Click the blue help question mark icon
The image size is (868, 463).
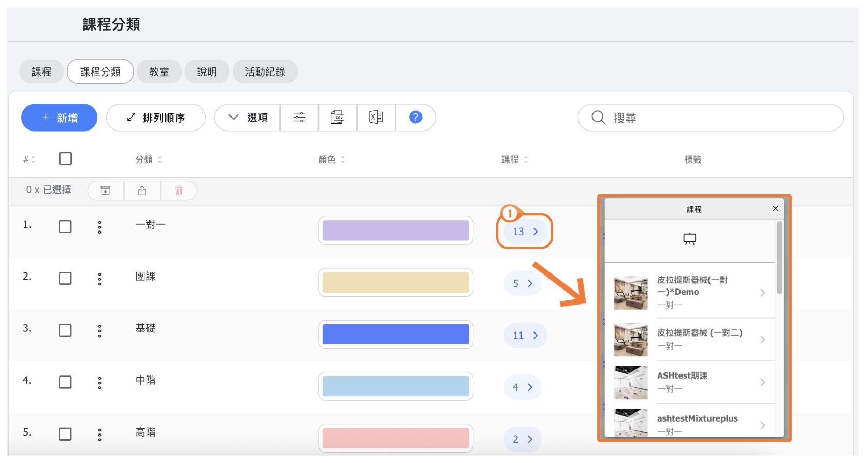coord(415,118)
